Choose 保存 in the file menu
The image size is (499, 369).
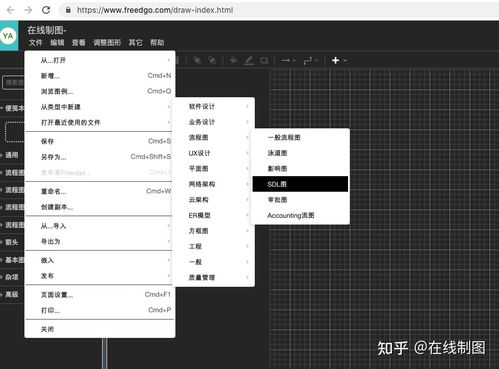100,141
